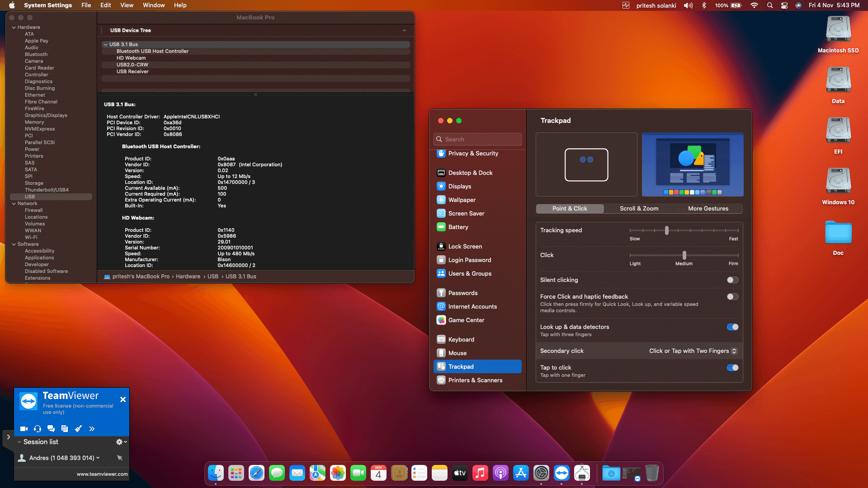Image resolution: width=868 pixels, height=488 pixels.
Task: Open the Secondary click dropdown
Action: [x=692, y=351]
